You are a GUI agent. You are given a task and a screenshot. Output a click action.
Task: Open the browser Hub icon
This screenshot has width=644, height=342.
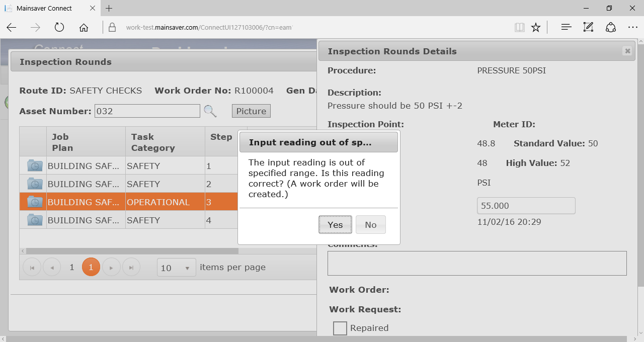(566, 27)
